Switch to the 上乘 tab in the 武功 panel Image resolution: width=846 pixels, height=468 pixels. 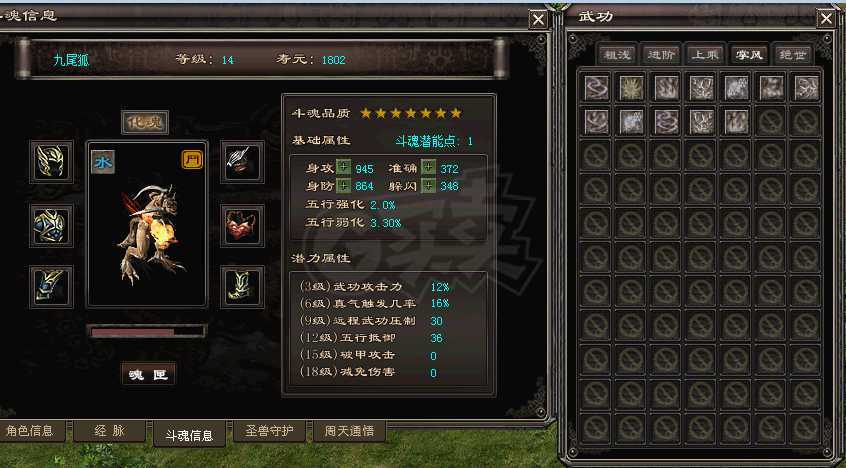point(705,55)
